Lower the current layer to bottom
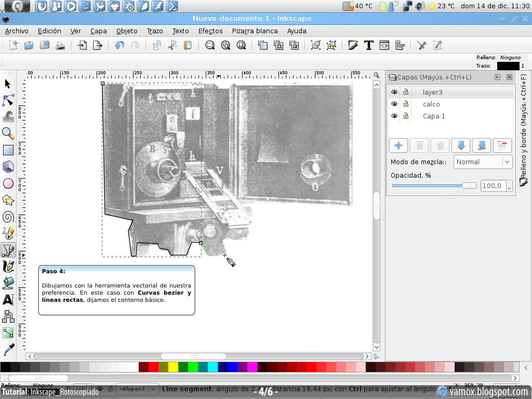The height and width of the screenshot is (399, 532). click(482, 145)
